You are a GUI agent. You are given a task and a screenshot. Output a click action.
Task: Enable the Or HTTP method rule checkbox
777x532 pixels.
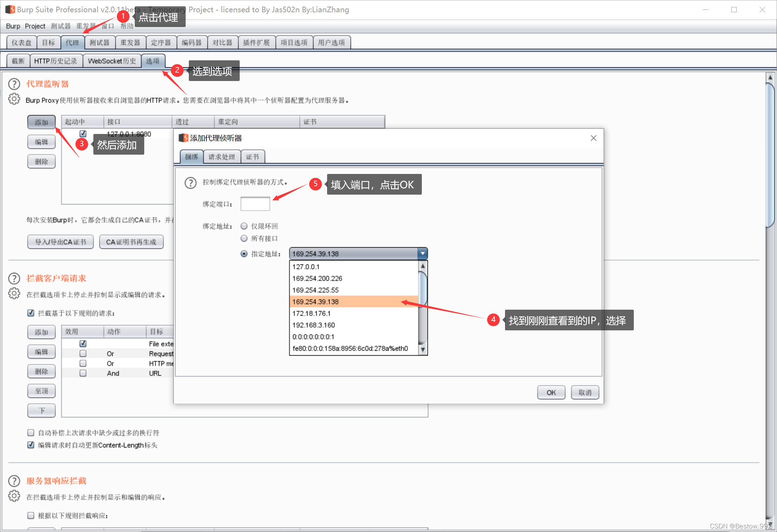pyautogui.click(x=83, y=363)
